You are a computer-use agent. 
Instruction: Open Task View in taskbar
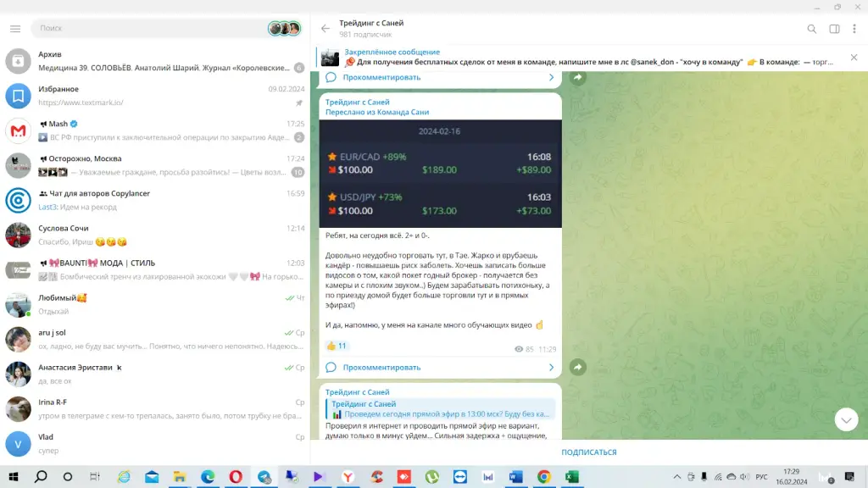[95, 477]
